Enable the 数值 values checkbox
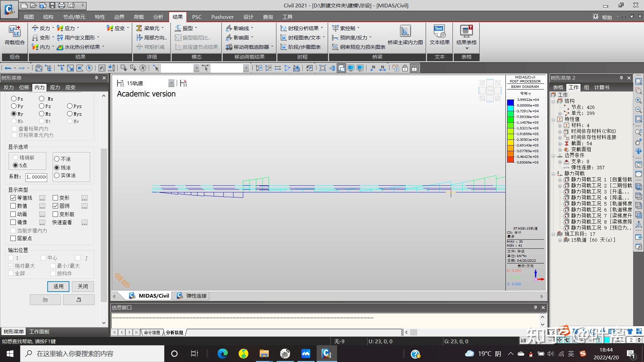Screen dimensions: 644x362 click(13, 206)
